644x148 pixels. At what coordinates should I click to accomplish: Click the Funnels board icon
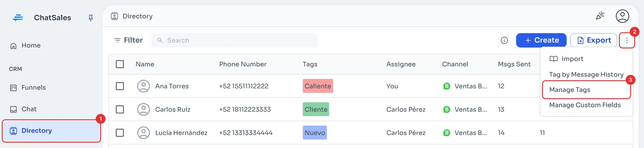(13, 88)
